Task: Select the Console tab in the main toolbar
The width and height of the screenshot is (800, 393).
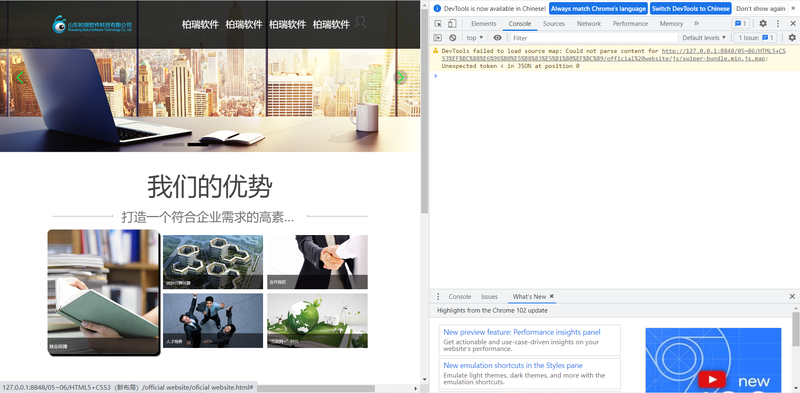Action: click(x=520, y=23)
